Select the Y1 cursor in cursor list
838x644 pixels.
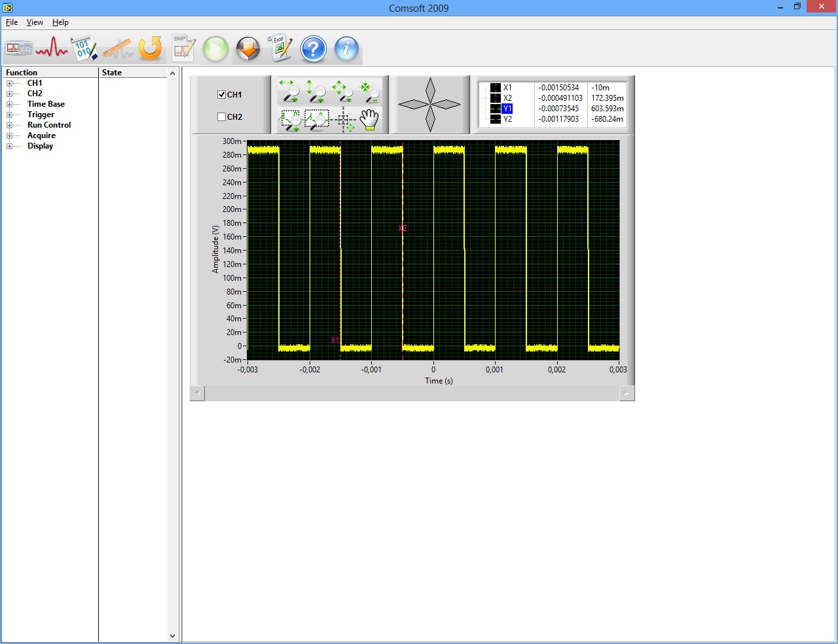[x=507, y=109]
